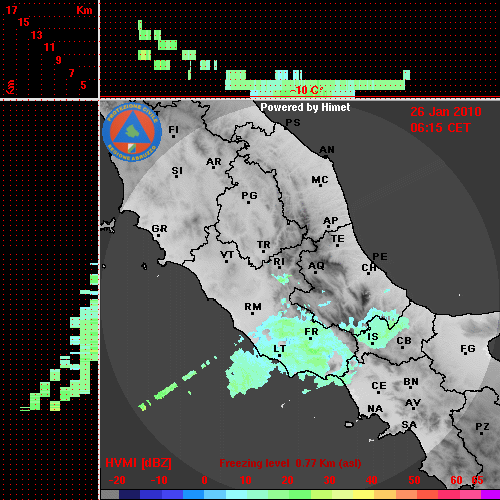Click the AP city label

pyautogui.click(x=331, y=221)
